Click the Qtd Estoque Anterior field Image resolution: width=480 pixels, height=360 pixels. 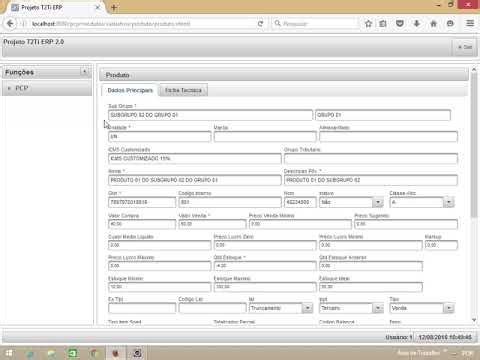click(x=371, y=266)
